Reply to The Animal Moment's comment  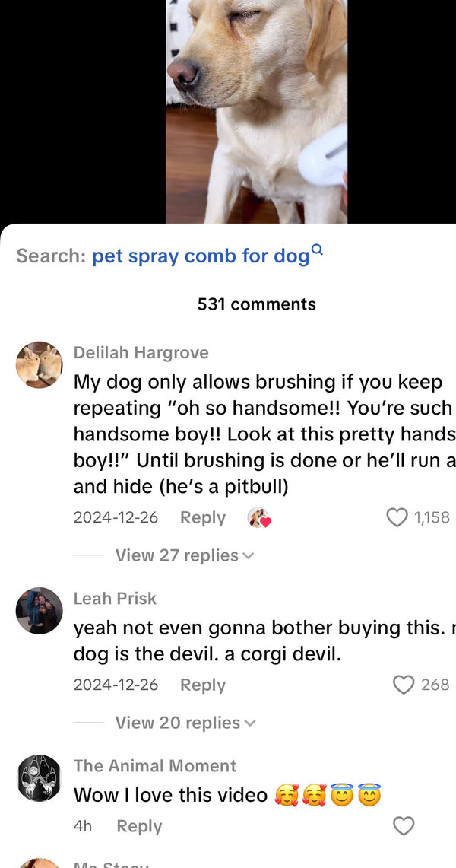(139, 826)
